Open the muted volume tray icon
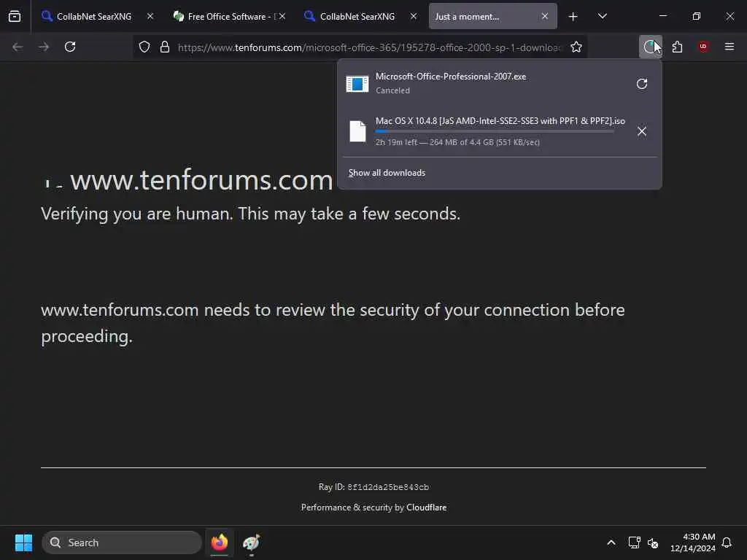This screenshot has height=560, width=747. (653, 542)
